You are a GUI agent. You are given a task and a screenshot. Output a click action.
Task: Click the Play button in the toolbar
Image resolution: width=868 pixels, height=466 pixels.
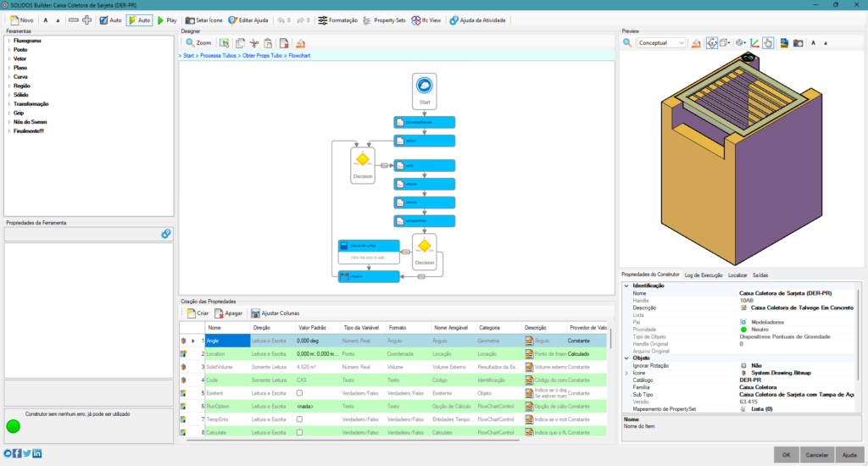[x=167, y=19]
